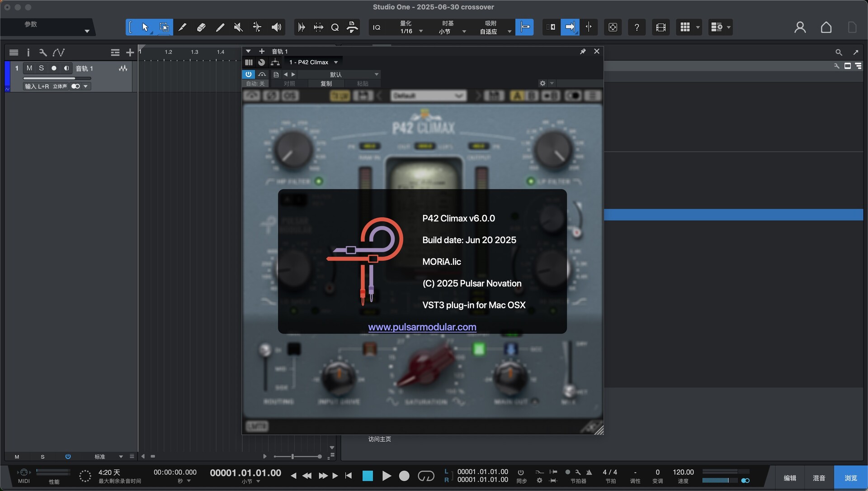This screenshot has width=868, height=491.
Task: Click the grid view icon
Action: click(x=685, y=27)
